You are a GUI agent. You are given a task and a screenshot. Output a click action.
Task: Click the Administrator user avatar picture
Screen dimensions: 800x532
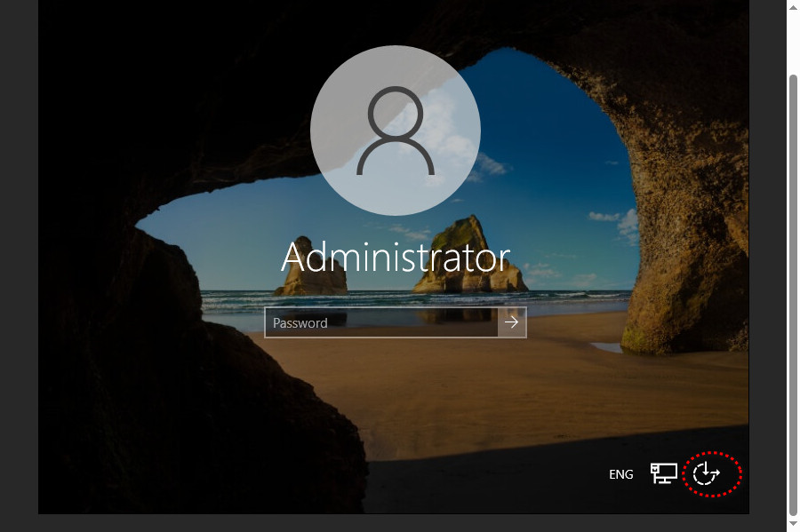[x=396, y=131]
